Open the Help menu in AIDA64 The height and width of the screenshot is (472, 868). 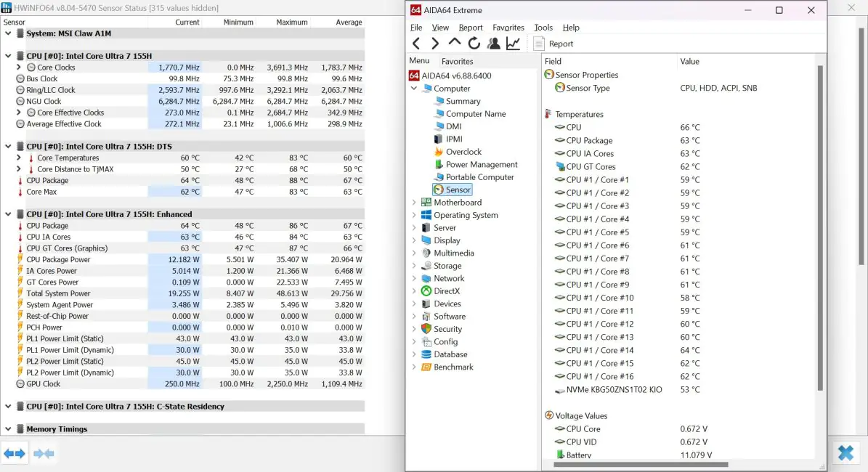tap(571, 28)
